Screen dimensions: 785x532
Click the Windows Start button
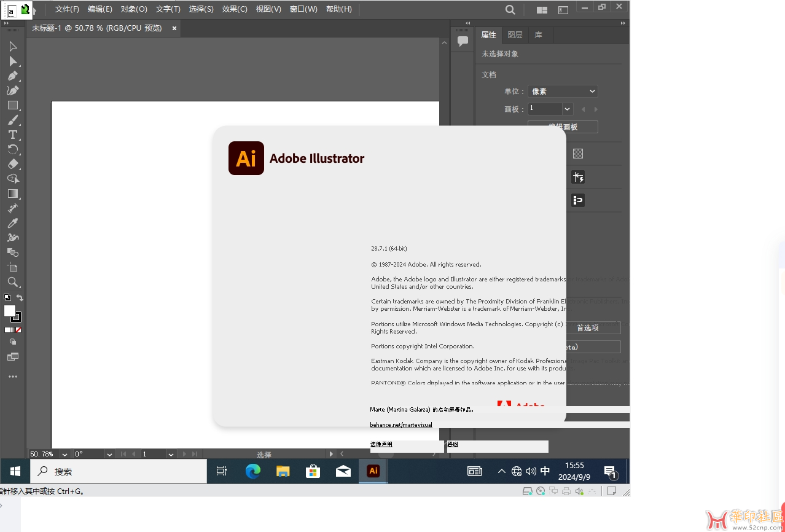[15, 471]
